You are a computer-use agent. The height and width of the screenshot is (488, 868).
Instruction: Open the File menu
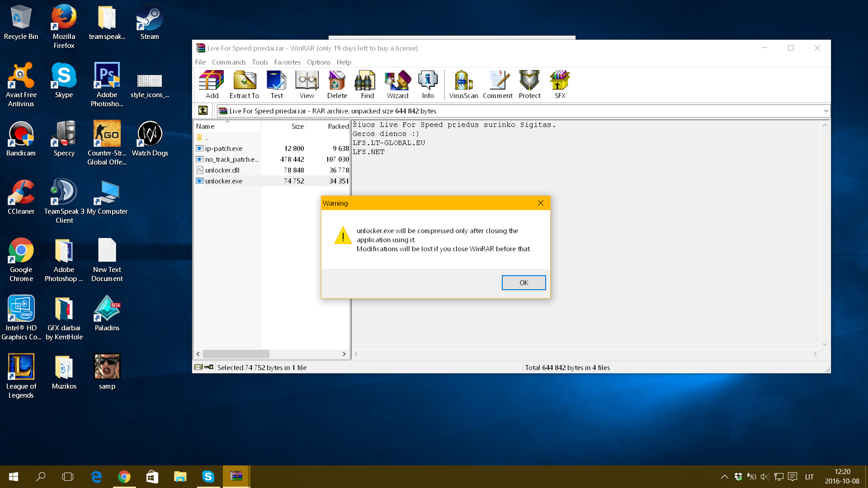click(200, 62)
